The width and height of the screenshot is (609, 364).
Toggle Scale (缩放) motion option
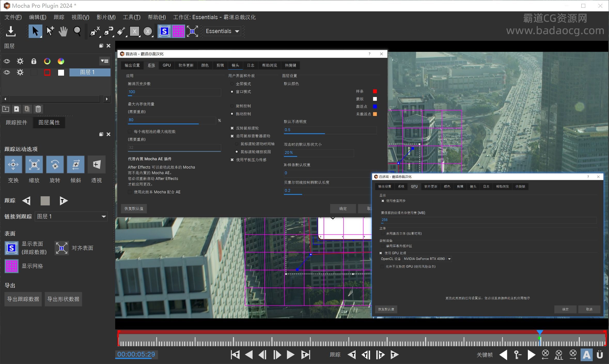[x=34, y=164]
